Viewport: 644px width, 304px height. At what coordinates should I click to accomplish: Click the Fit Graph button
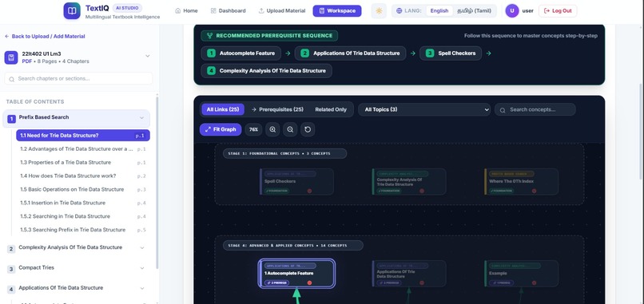221,129
